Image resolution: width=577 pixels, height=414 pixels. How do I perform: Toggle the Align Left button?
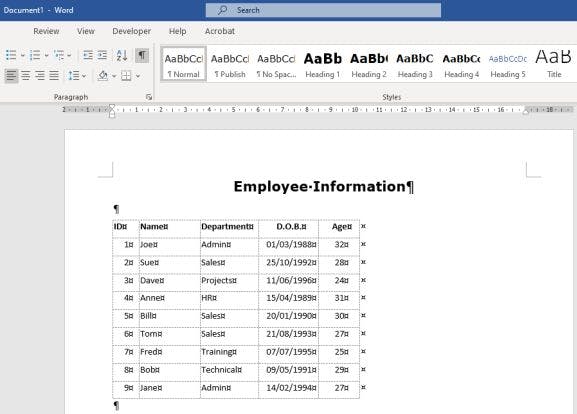11,76
